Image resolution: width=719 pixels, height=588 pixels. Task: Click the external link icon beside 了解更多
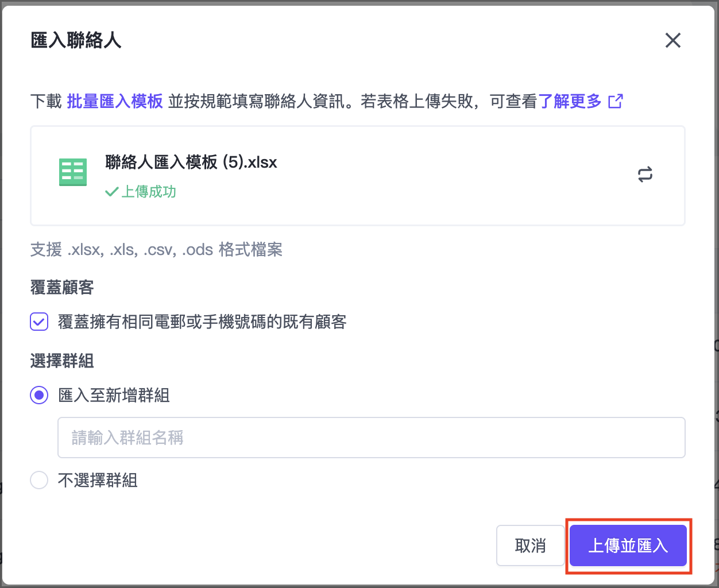coord(615,101)
